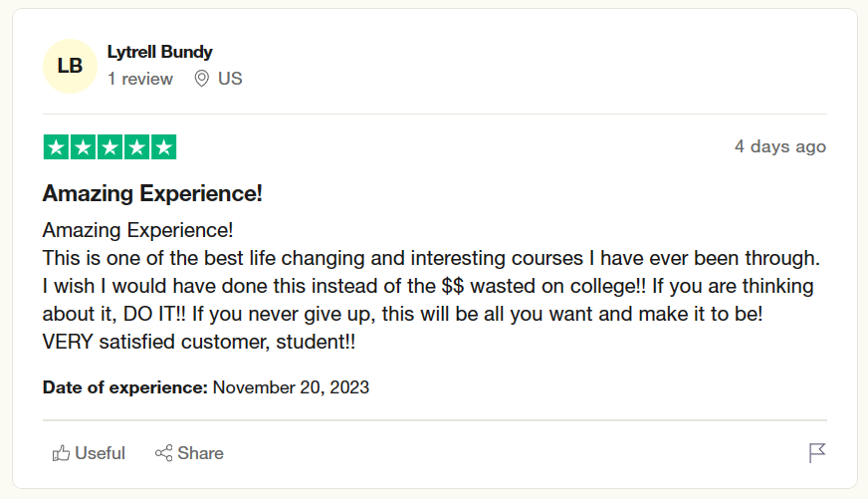
Task: Click the share network icon
Action: tap(164, 453)
